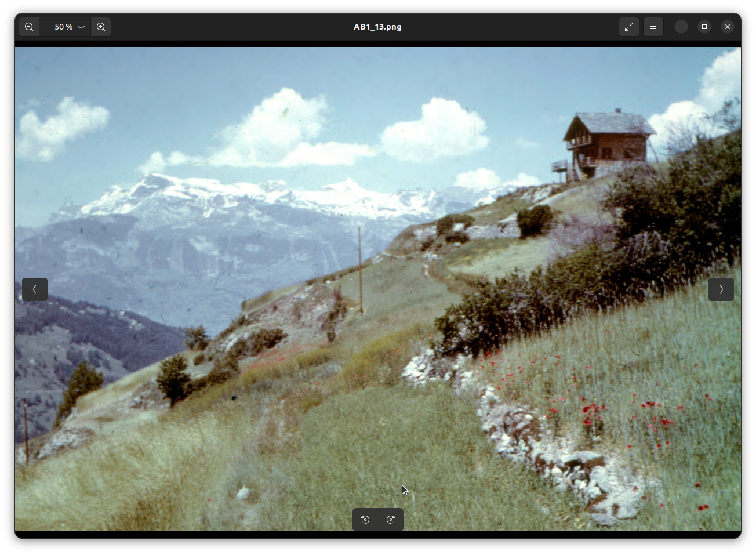Screen dimensions: 756x555
Task: Click the chevron beside the zoom percentage
Action: (x=81, y=27)
